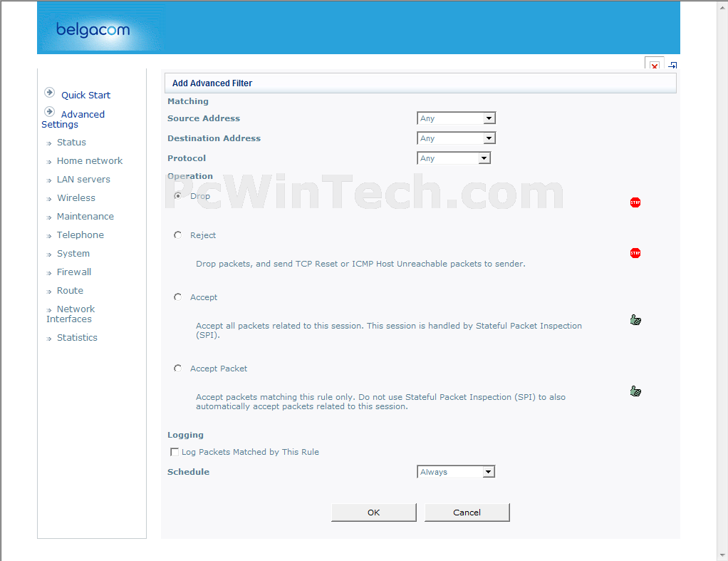The image size is (728, 561).
Task: Click the belgacom logo
Action: click(x=93, y=30)
